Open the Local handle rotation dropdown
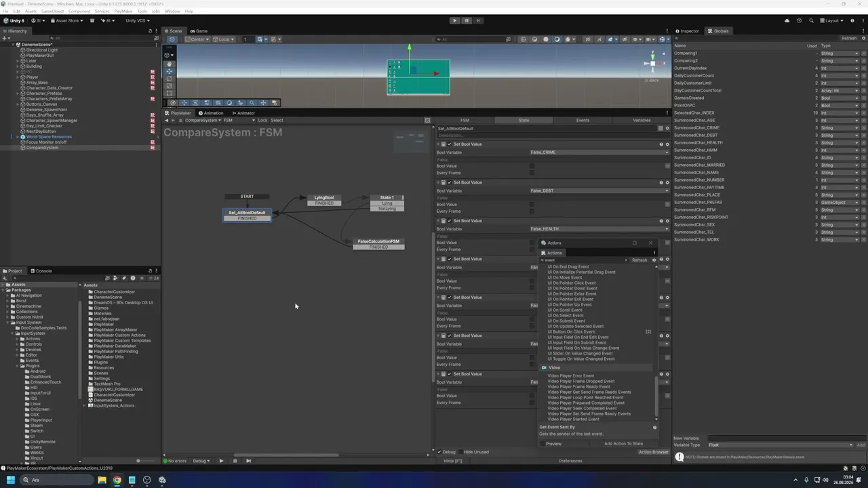 coord(224,39)
